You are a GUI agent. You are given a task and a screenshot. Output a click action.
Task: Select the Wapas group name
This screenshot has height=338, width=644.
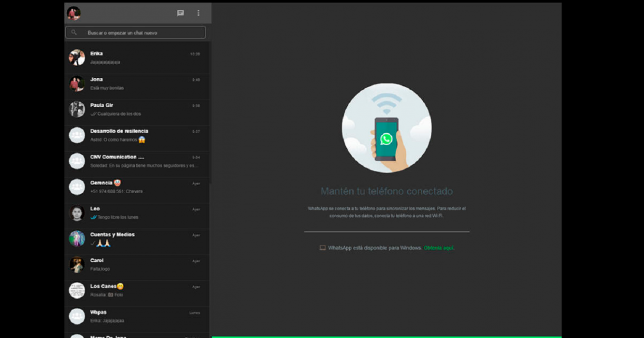[99, 312]
